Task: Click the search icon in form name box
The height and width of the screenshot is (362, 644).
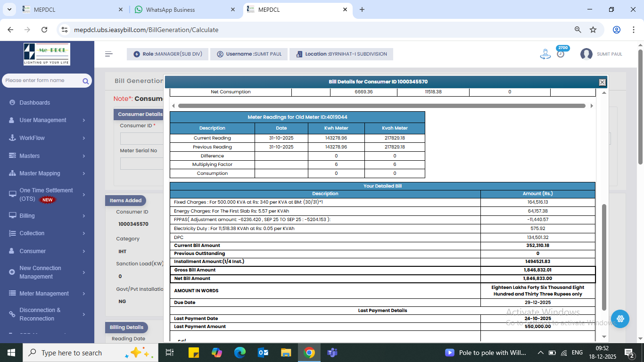Action: [x=85, y=81]
